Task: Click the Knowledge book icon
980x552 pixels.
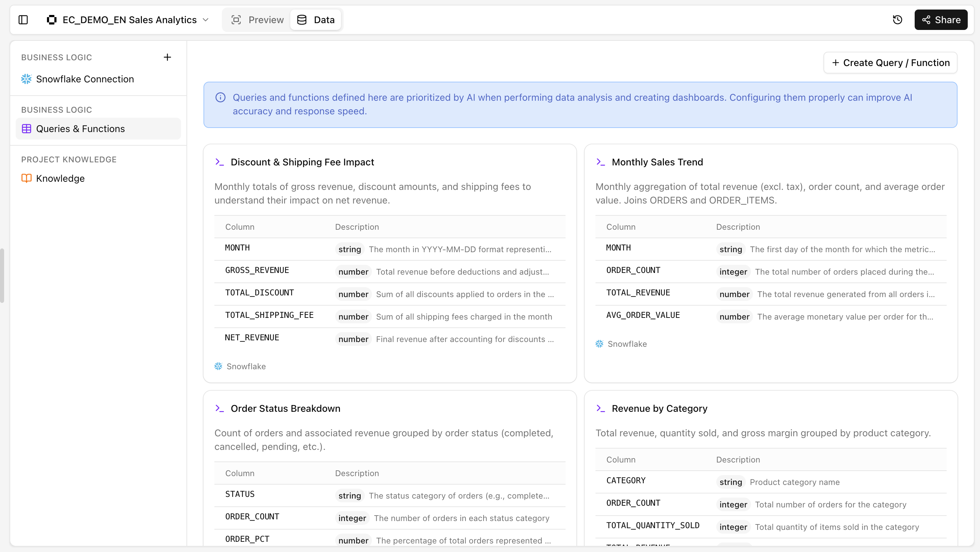Action: 26,178
